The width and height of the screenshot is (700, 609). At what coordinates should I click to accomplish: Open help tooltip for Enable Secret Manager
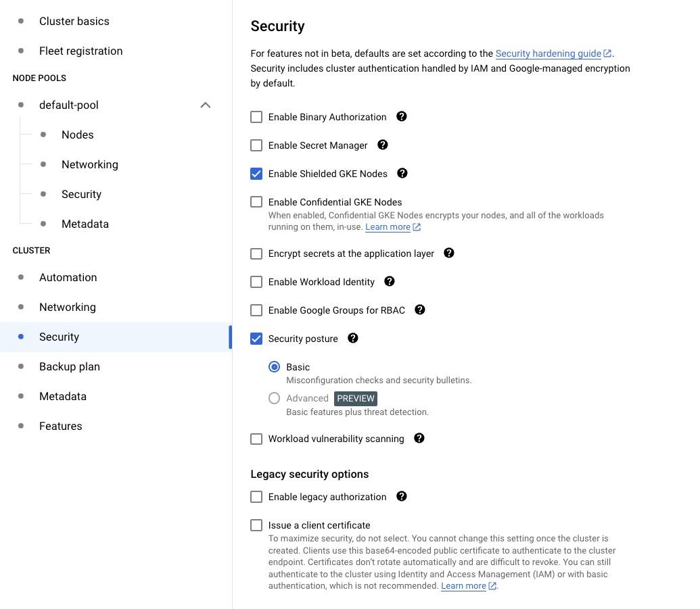click(383, 145)
